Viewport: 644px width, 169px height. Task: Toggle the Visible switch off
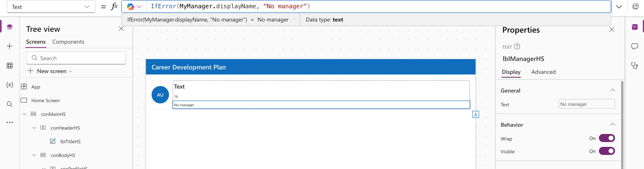[x=607, y=151]
